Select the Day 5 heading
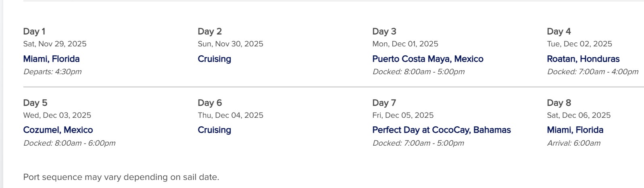Screen dimensions: 644x188 click(35, 103)
